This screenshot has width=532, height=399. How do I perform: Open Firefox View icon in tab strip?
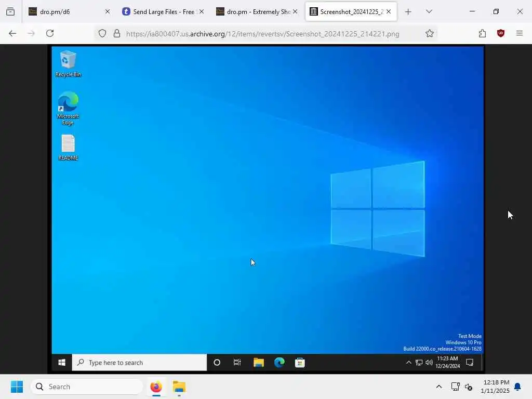pos(10,11)
